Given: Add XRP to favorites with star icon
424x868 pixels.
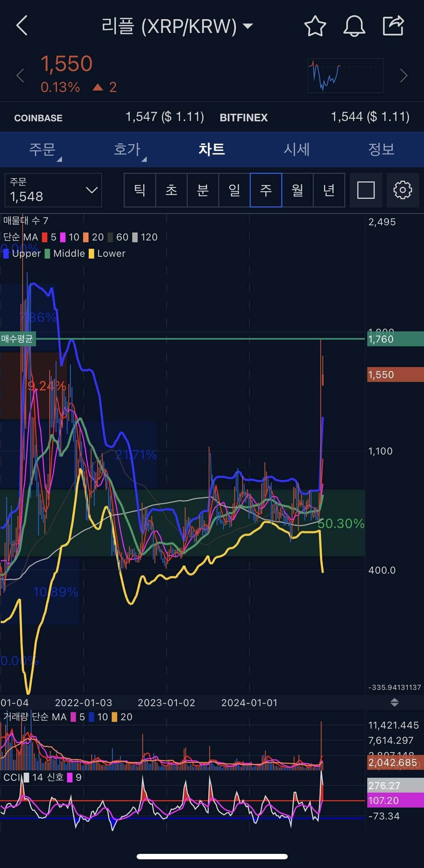Looking at the screenshot, I should pos(315,26).
